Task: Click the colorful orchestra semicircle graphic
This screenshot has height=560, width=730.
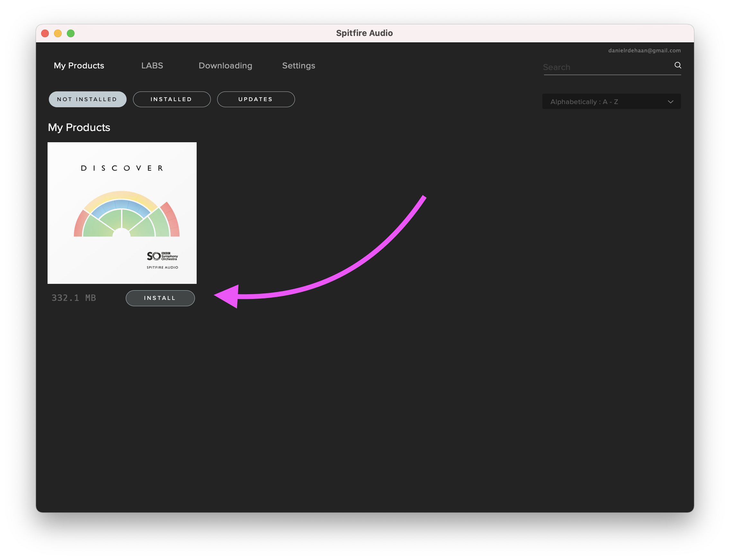Action: (126, 215)
